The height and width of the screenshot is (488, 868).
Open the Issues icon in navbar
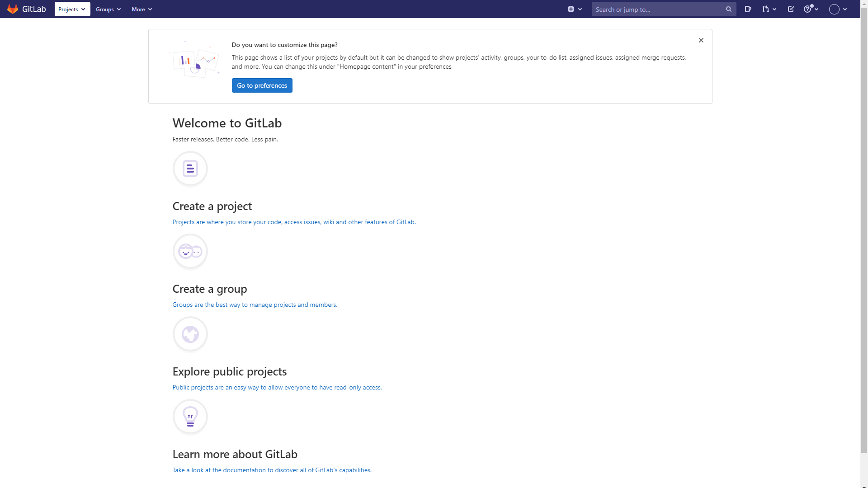point(748,9)
